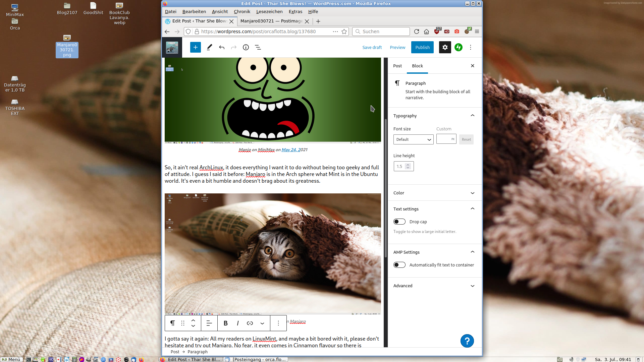Open the Font size Default dropdown
The width and height of the screenshot is (644, 362).
[x=413, y=139]
